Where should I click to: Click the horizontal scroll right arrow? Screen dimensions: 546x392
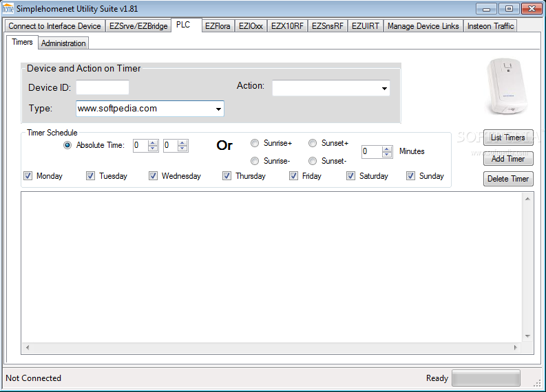[516, 347]
